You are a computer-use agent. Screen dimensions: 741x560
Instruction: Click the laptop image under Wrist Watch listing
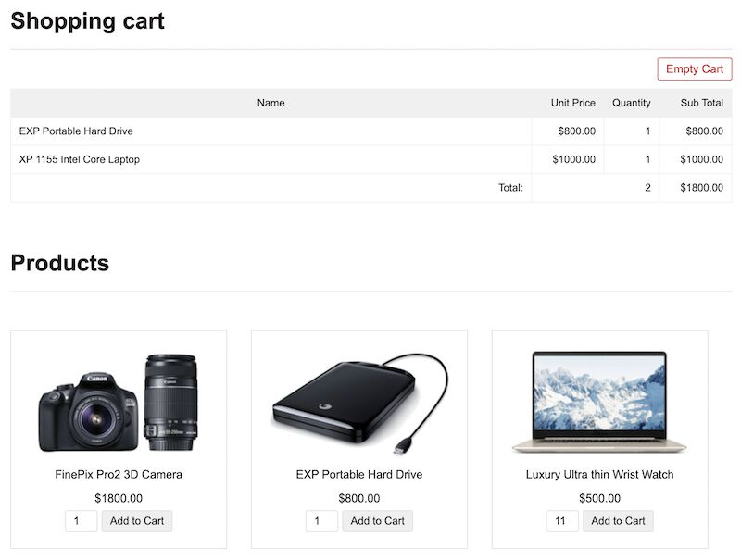tap(598, 403)
